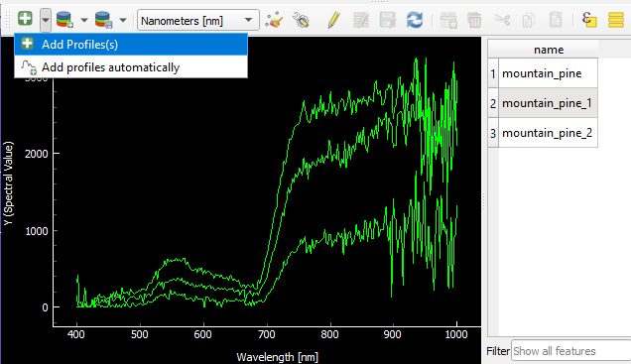This screenshot has width=631, height=364.
Task: Open the epsilon Select by expression icon
Action: pyautogui.click(x=589, y=20)
